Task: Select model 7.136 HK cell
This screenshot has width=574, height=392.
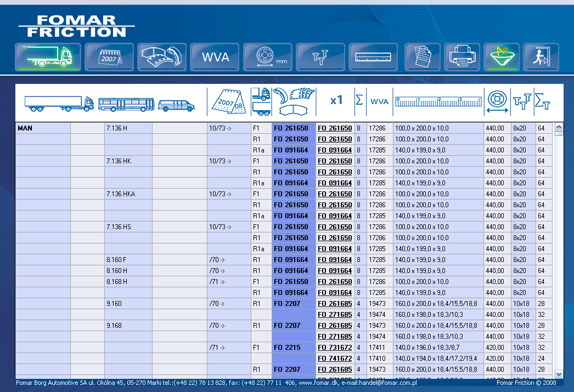Action: click(128, 161)
